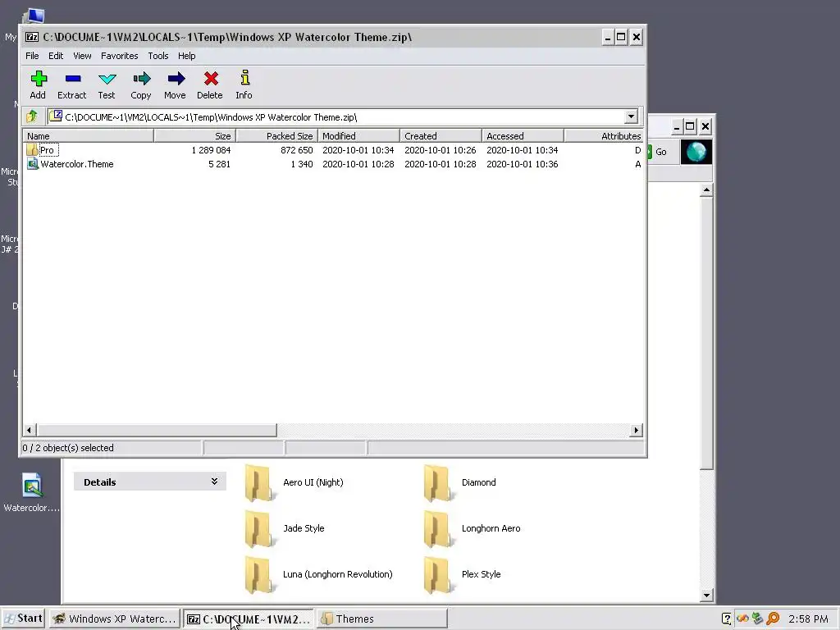Maximize the Themes window
The width and height of the screenshot is (840, 630).
tap(691, 126)
